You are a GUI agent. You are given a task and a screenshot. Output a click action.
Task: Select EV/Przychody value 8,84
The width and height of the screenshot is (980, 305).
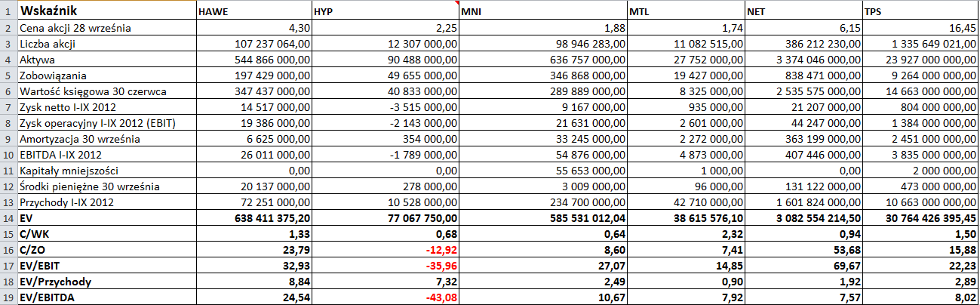pyautogui.click(x=253, y=281)
